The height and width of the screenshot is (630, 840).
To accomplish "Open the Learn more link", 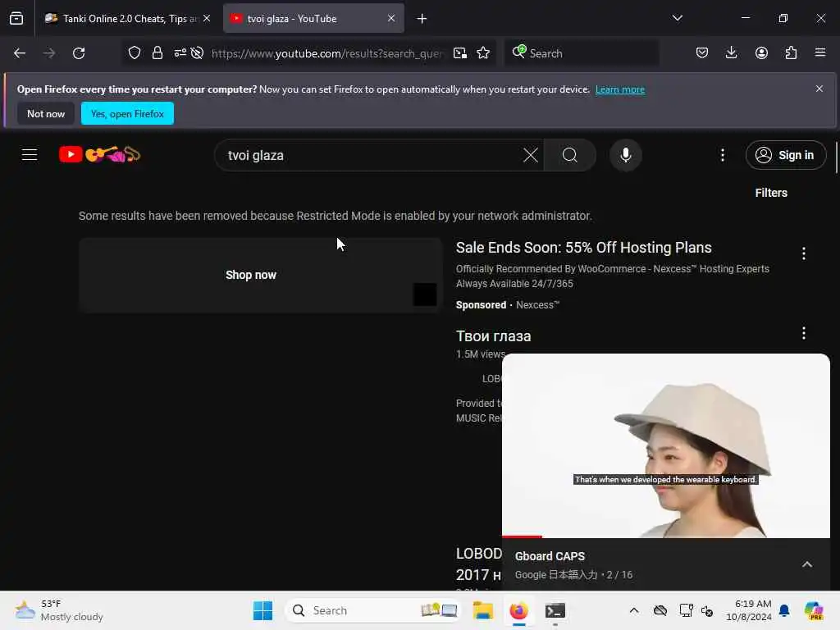I will pos(620,89).
